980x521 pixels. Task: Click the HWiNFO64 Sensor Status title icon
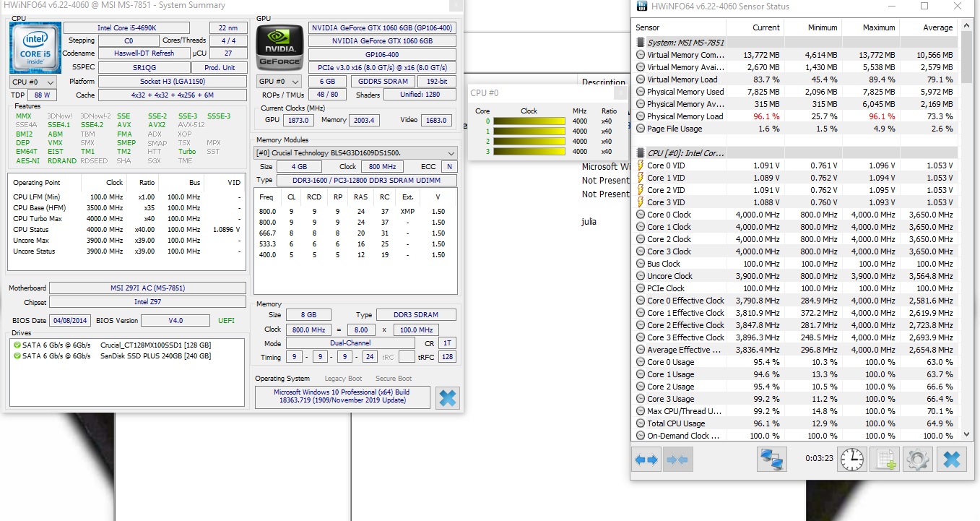click(x=641, y=7)
